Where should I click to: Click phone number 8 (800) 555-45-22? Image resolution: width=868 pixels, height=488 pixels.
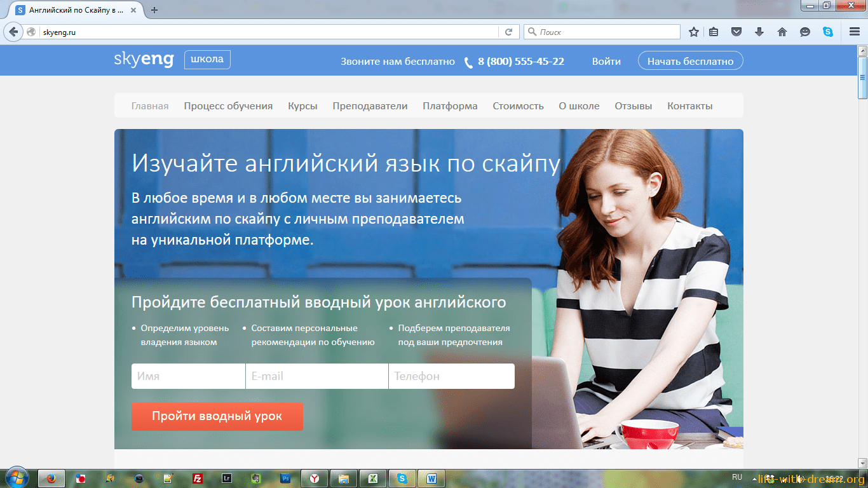tap(521, 61)
